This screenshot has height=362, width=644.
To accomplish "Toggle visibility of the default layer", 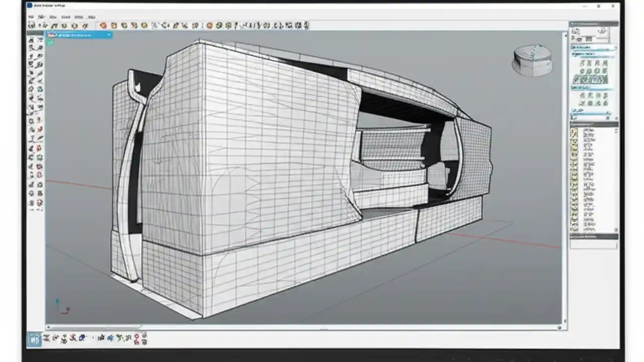I will [x=574, y=132].
